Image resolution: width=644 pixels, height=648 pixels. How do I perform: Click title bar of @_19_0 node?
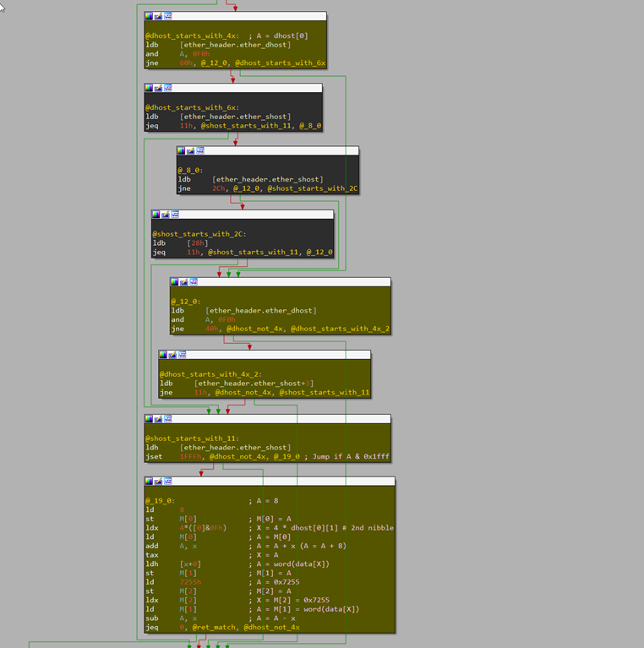(x=270, y=481)
